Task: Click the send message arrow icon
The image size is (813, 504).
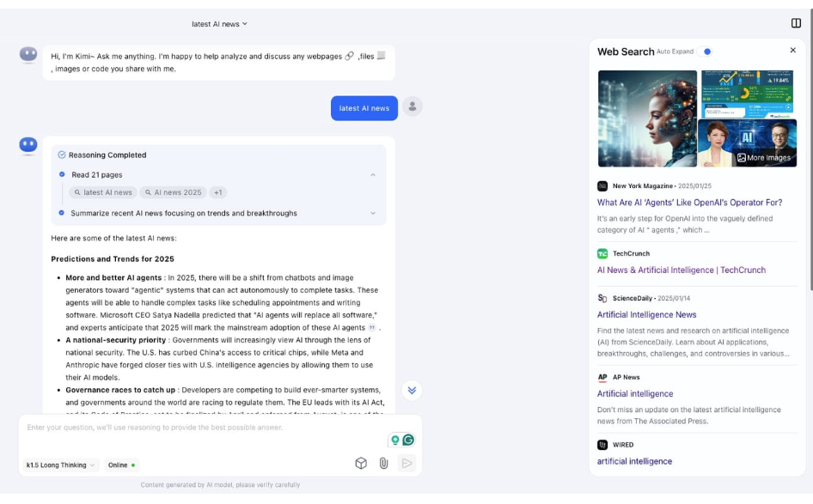Action: click(407, 463)
